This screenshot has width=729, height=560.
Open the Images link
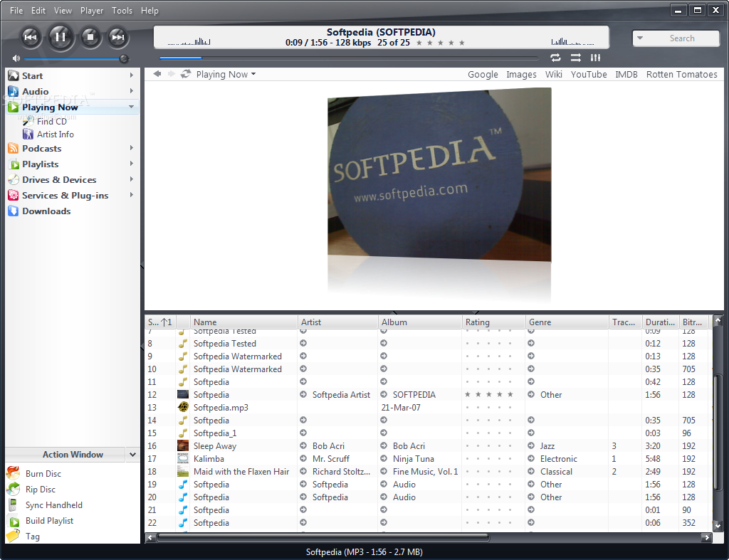tap(521, 74)
